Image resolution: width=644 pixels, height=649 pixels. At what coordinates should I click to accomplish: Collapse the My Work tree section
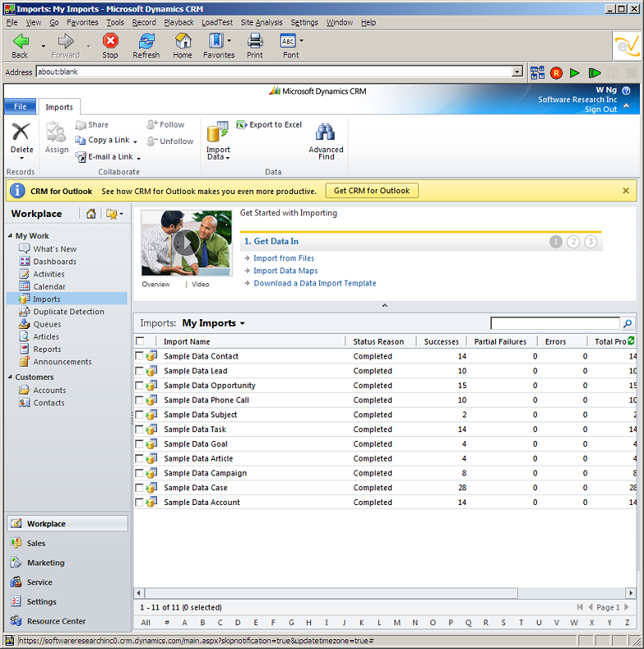click(x=10, y=236)
